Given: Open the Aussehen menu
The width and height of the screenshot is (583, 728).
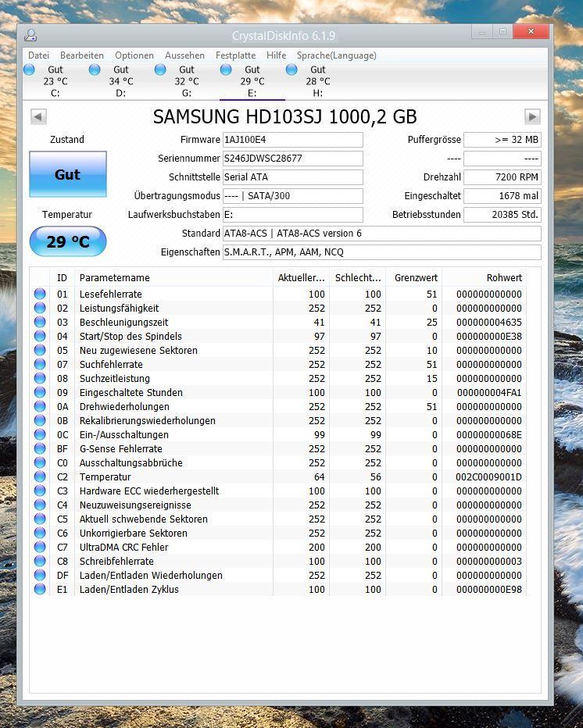Looking at the screenshot, I should pos(184,55).
